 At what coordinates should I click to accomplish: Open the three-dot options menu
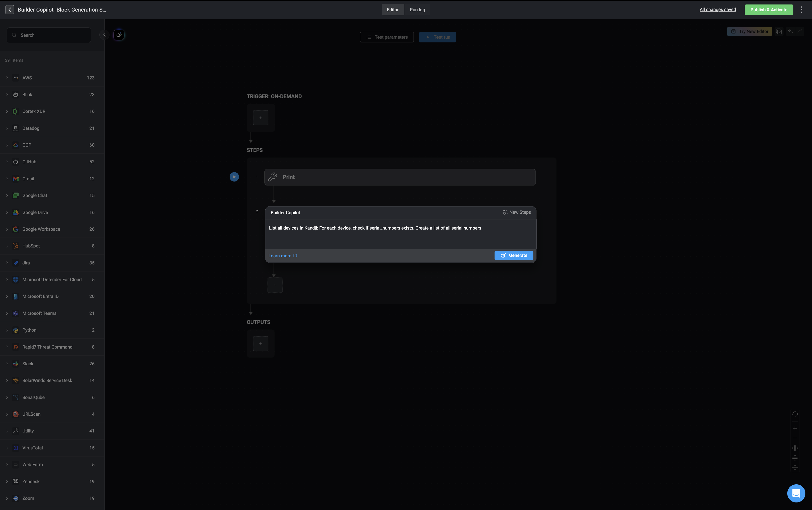(802, 9)
